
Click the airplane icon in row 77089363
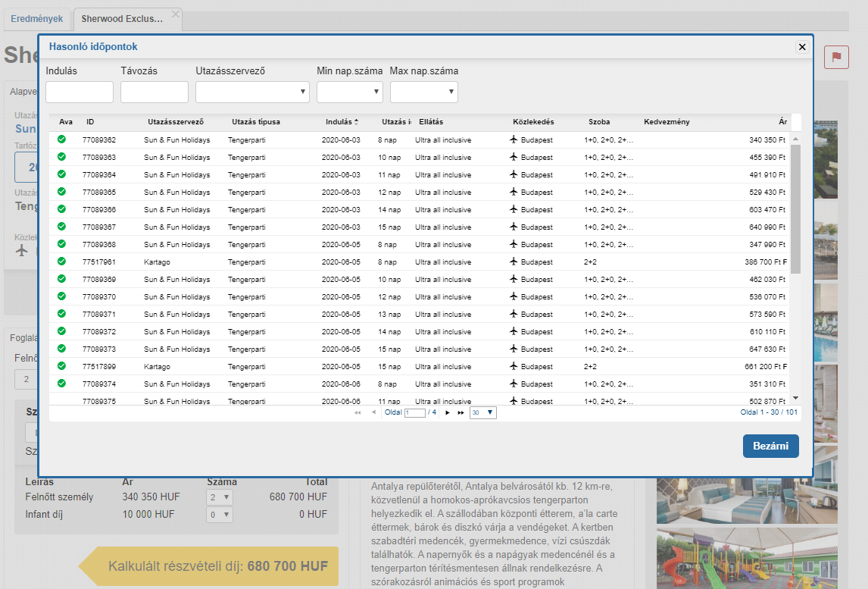tap(514, 157)
